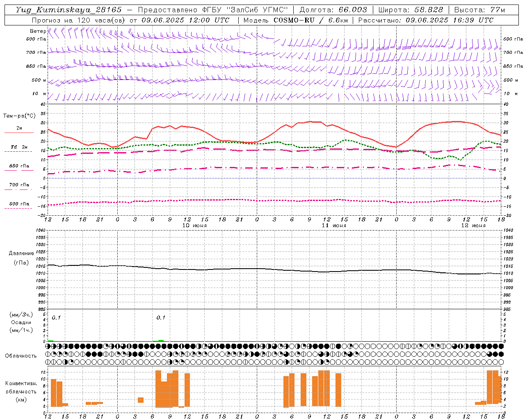Click the 850 гПа entry in temperature legend
The width and height of the screenshot is (525, 420).
(19, 166)
